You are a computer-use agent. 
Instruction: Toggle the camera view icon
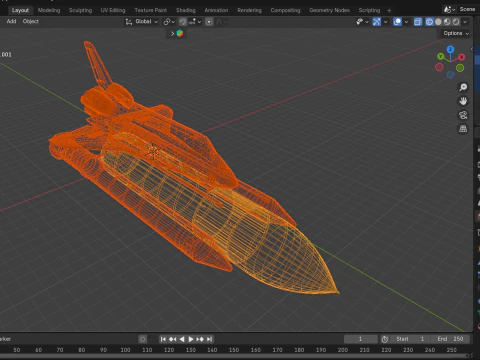(463, 115)
